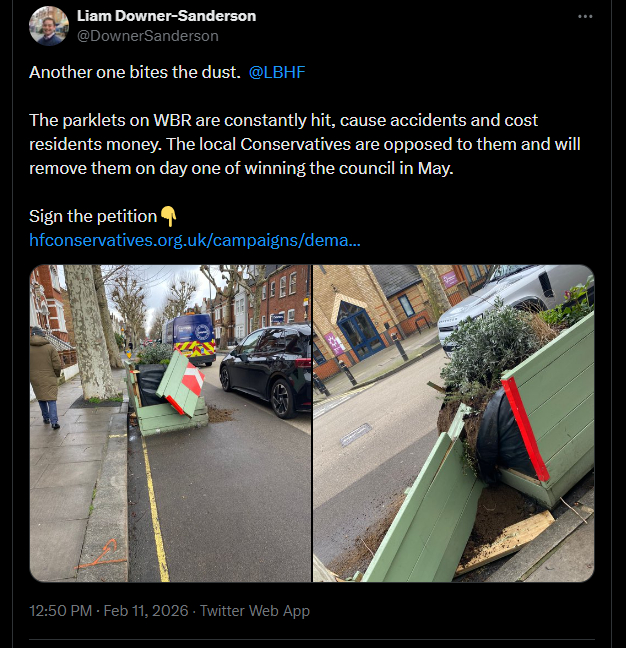Click the 'Sign the petition' text
The image size is (626, 648).
pyautogui.click(x=93, y=216)
